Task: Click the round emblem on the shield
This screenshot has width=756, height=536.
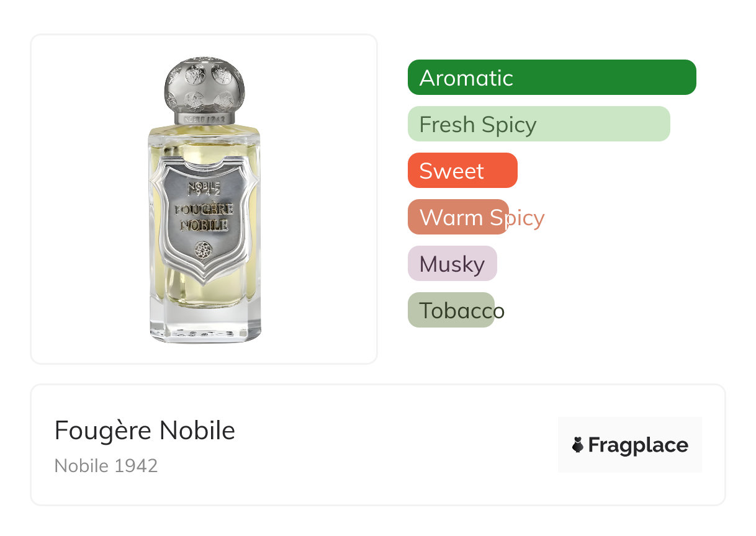Action: click(x=204, y=250)
